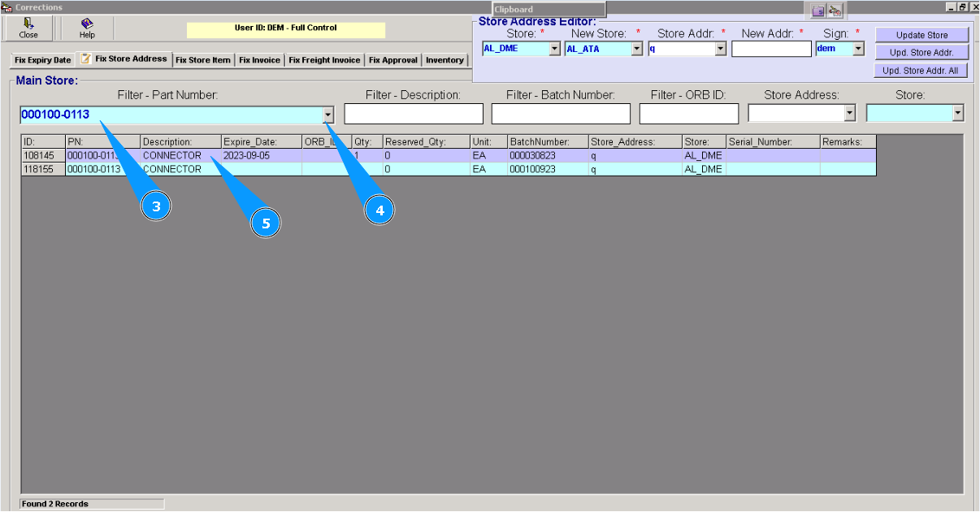
Task: Click the Corrections window title icon
Action: (7, 7)
